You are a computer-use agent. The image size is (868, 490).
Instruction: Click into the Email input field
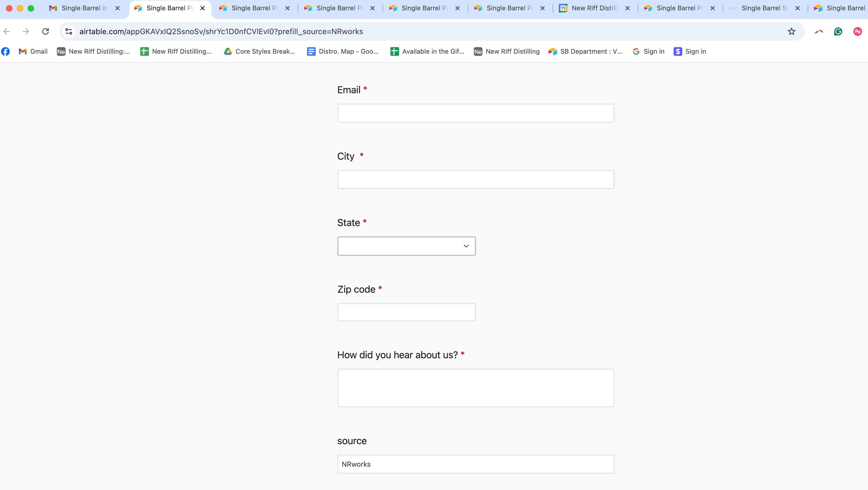point(475,113)
